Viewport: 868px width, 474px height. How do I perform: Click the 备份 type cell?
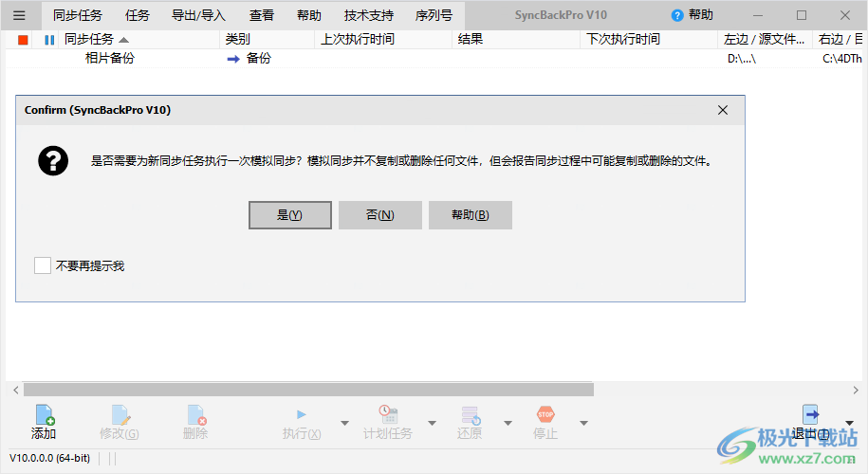[259, 59]
